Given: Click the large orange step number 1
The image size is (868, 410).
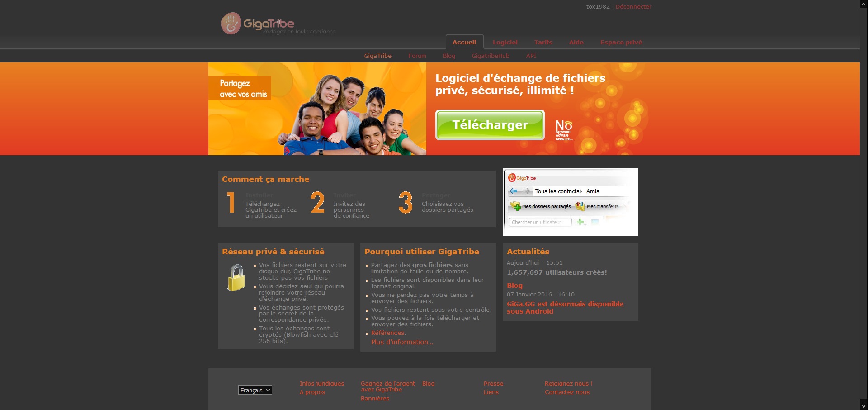Looking at the screenshot, I should click(x=231, y=202).
